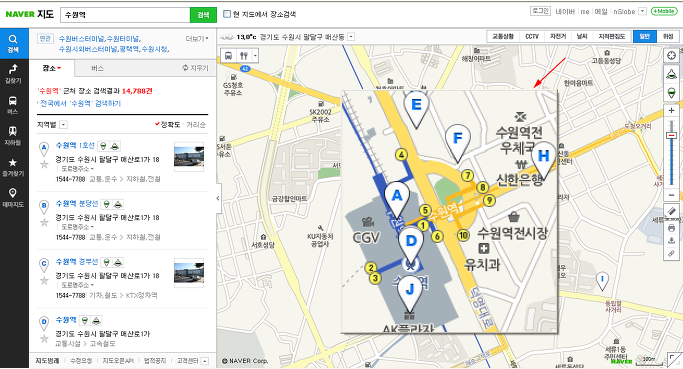This screenshot has width=683, height=369.
Task: Expand 더보기 related searches
Action: (x=197, y=39)
